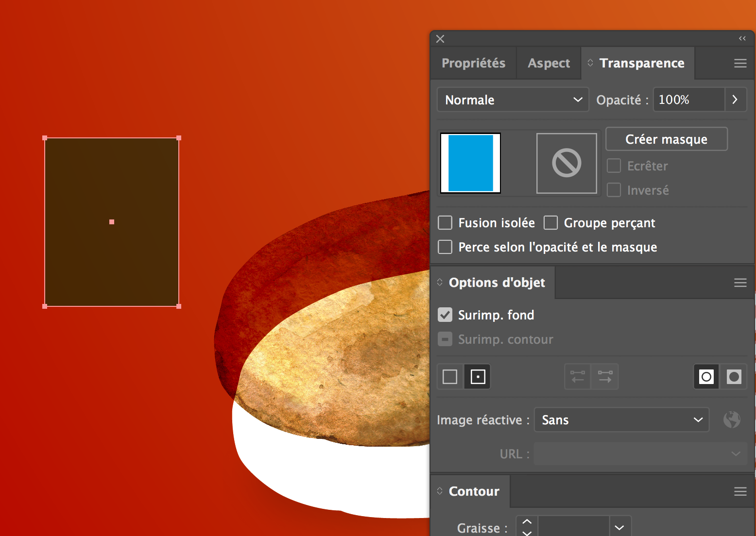Image resolution: width=756 pixels, height=536 pixels.
Task: Increase Graisse with the up stepper arrow
Action: click(527, 522)
